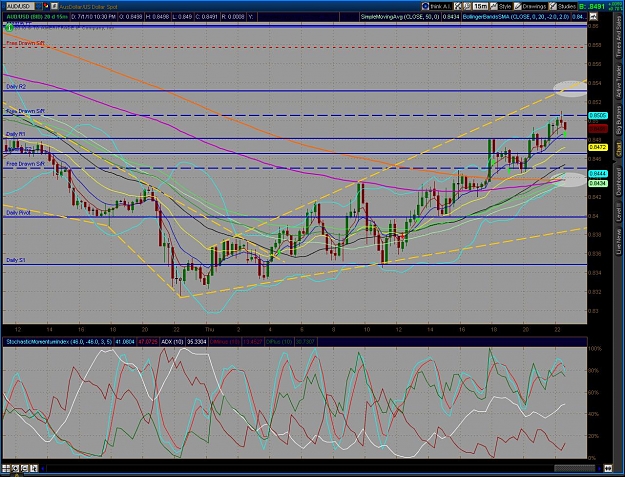
Task: Click SimpleMovingAvg (CLOSE, 50, 0) study label
Action: (x=400, y=17)
